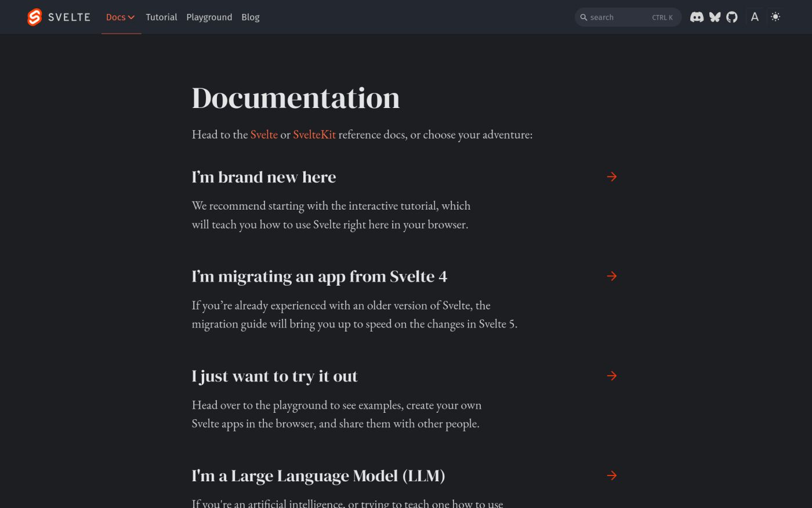The width and height of the screenshot is (812, 508).
Task: Open the Svelte reference docs link
Action: pyautogui.click(x=264, y=135)
